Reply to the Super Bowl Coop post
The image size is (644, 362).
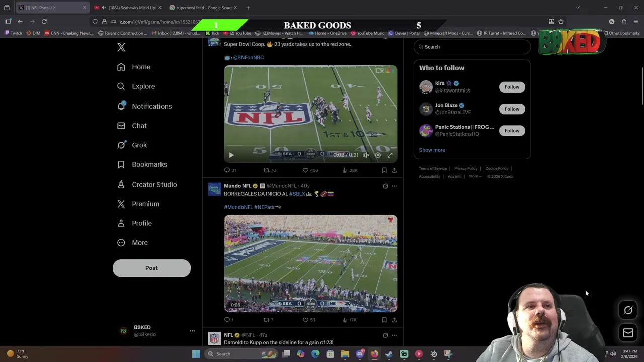click(x=230, y=170)
